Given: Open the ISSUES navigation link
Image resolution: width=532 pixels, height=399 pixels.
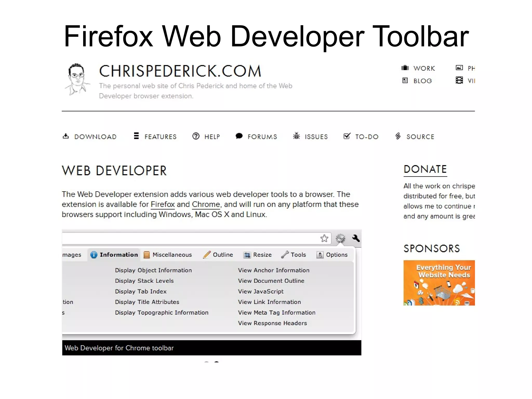Looking at the screenshot, I should point(316,137).
